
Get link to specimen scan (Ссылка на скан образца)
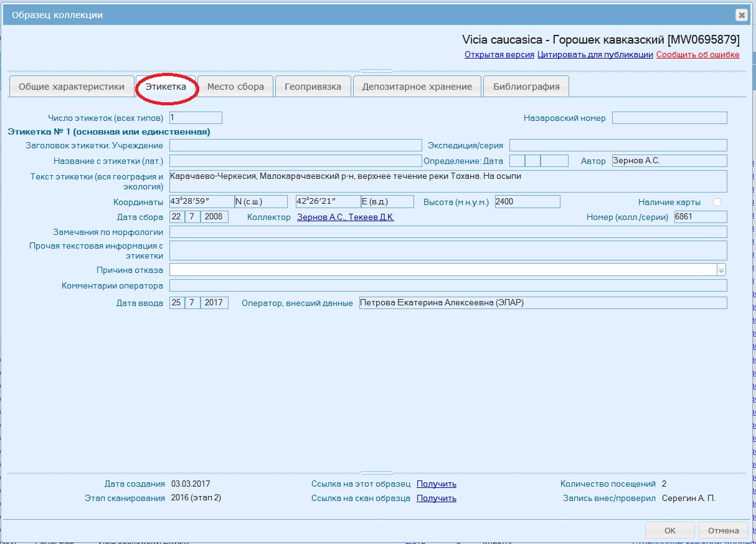436,499
